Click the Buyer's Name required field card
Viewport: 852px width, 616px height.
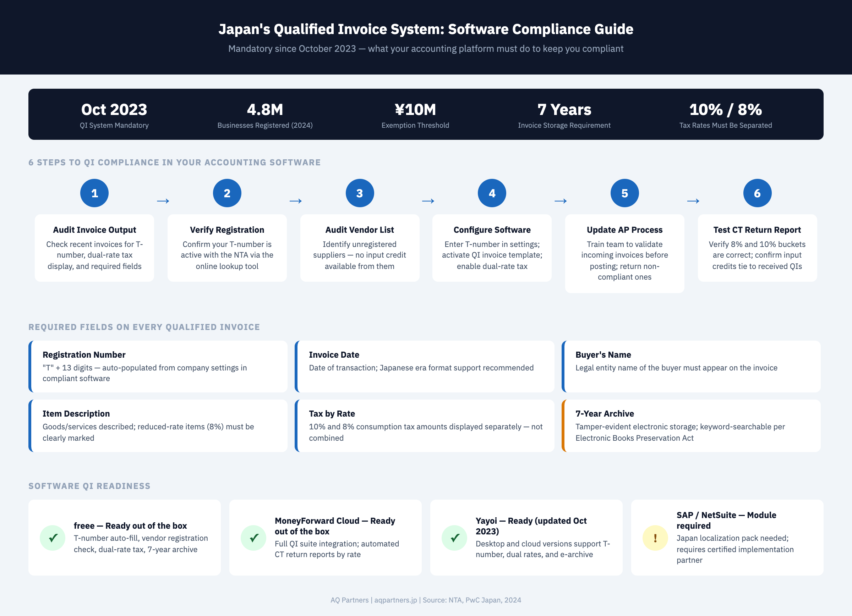[692, 367]
